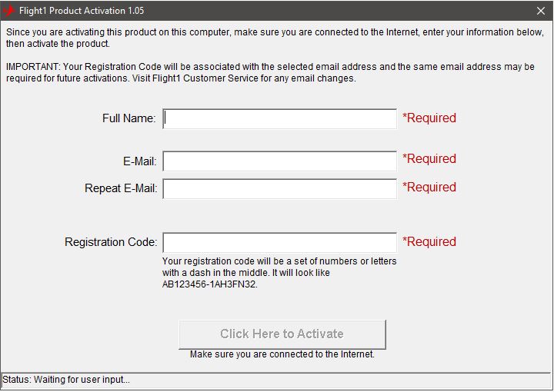Click the Repeat E-Mail label
Image resolution: width=554 pixels, height=392 pixels.
tap(121, 188)
